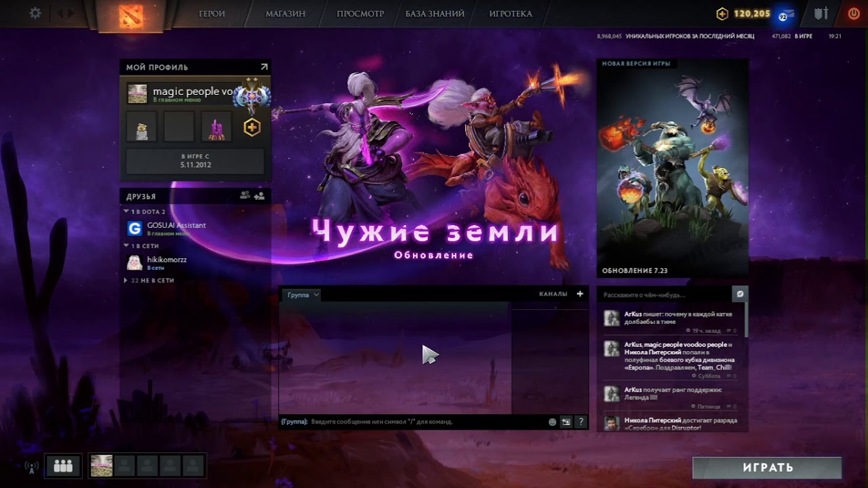
Task: Click the Team_Chill battle cup post
Action: [679, 356]
